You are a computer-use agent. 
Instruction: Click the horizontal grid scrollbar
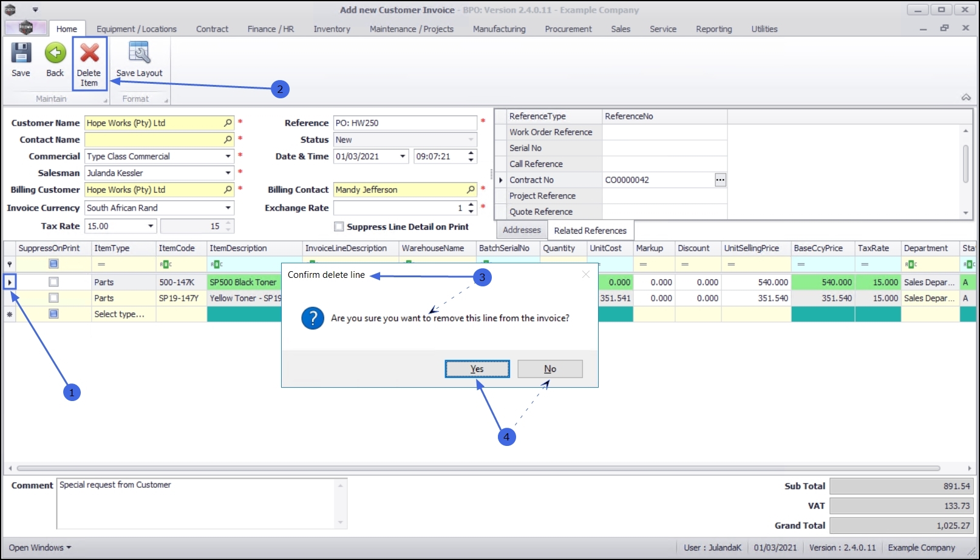(x=478, y=468)
